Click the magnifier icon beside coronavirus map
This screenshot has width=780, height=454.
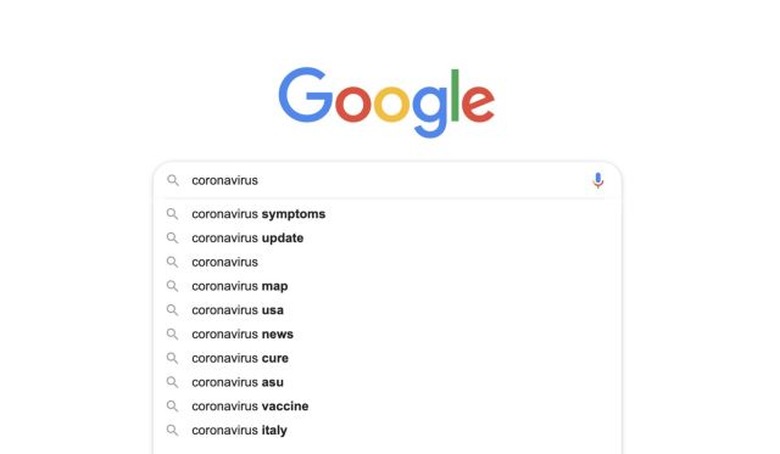click(173, 286)
